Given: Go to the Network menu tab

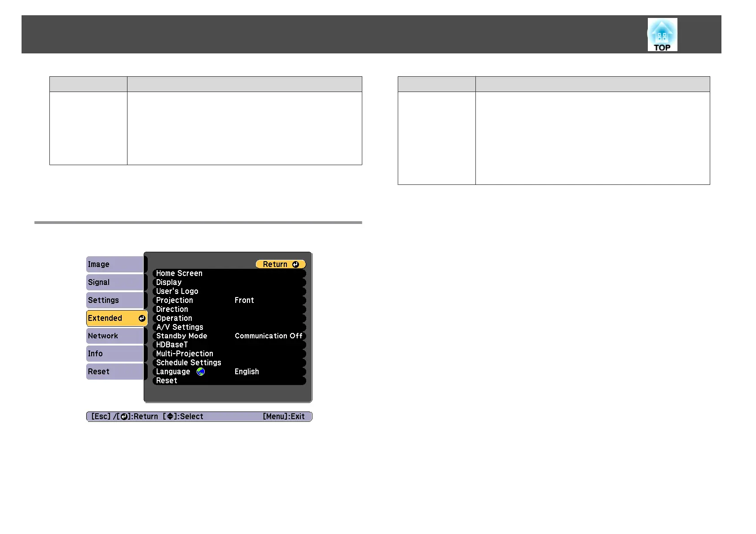Looking at the screenshot, I should (x=115, y=336).
